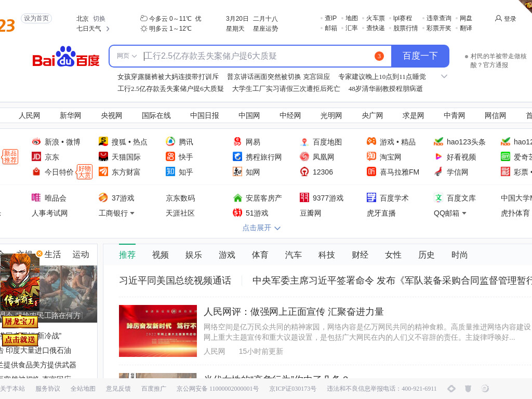Open the 工商银行 dropdown arrow
The height and width of the screenshot is (399, 532).
132,213
